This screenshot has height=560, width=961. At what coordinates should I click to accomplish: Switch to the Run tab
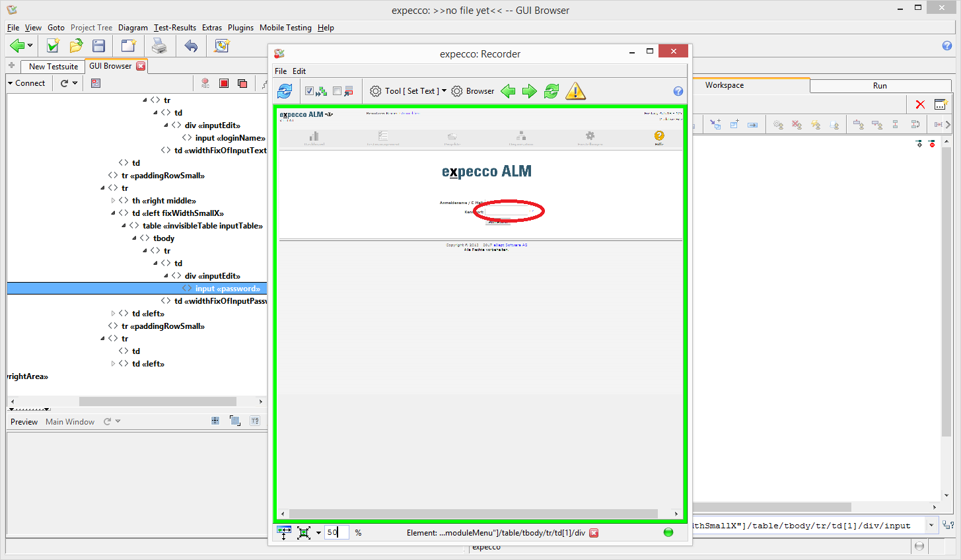(x=879, y=86)
